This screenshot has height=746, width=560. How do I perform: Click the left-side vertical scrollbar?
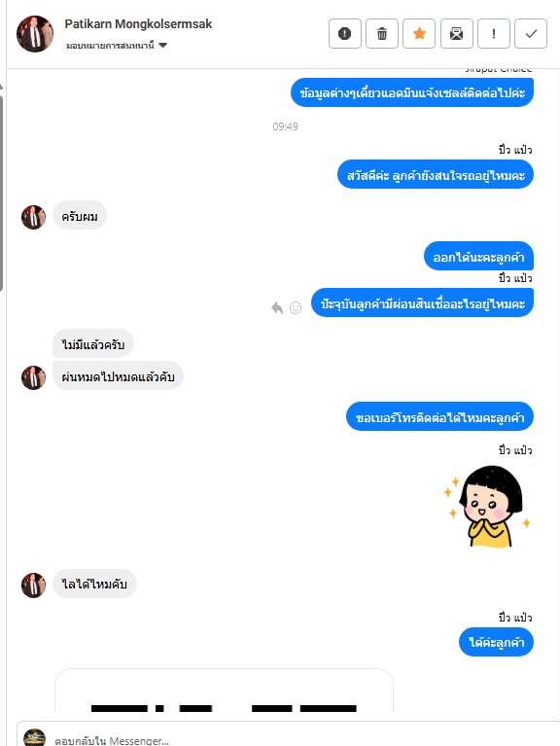pos(1,191)
